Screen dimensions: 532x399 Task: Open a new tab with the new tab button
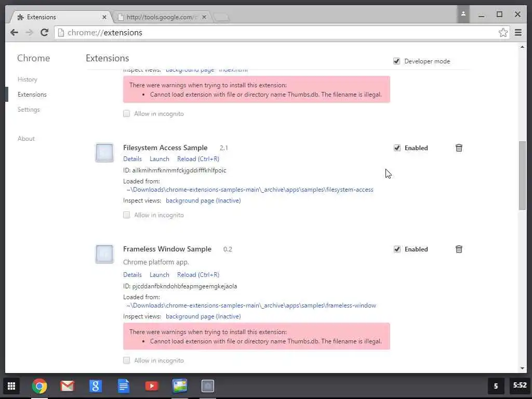point(222,17)
